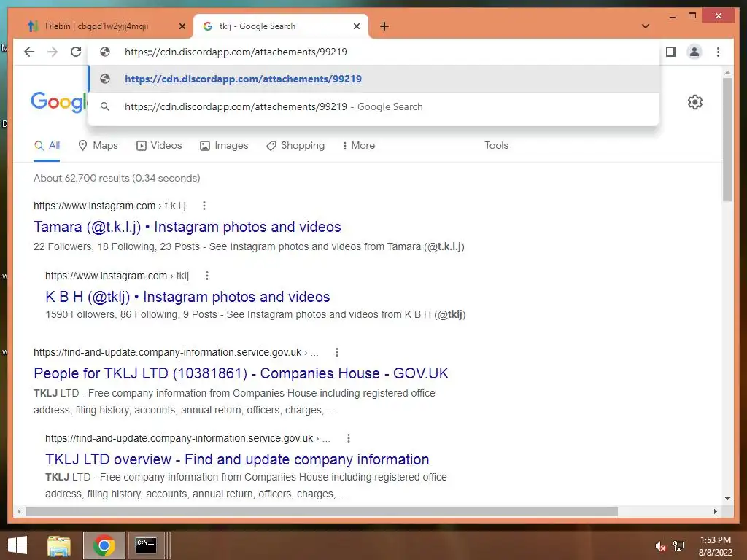
Task: Open options for instagram.com › tklj result
Action: (206, 276)
